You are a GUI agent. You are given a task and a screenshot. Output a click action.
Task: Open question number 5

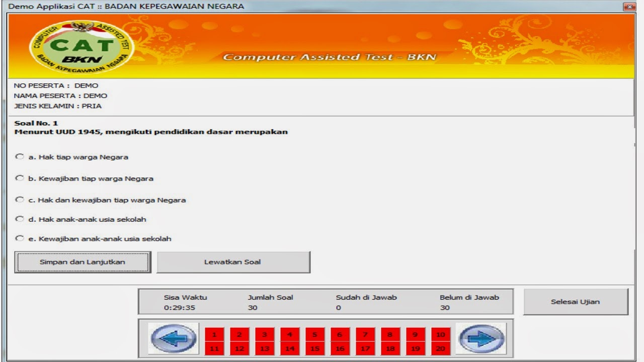(x=314, y=333)
